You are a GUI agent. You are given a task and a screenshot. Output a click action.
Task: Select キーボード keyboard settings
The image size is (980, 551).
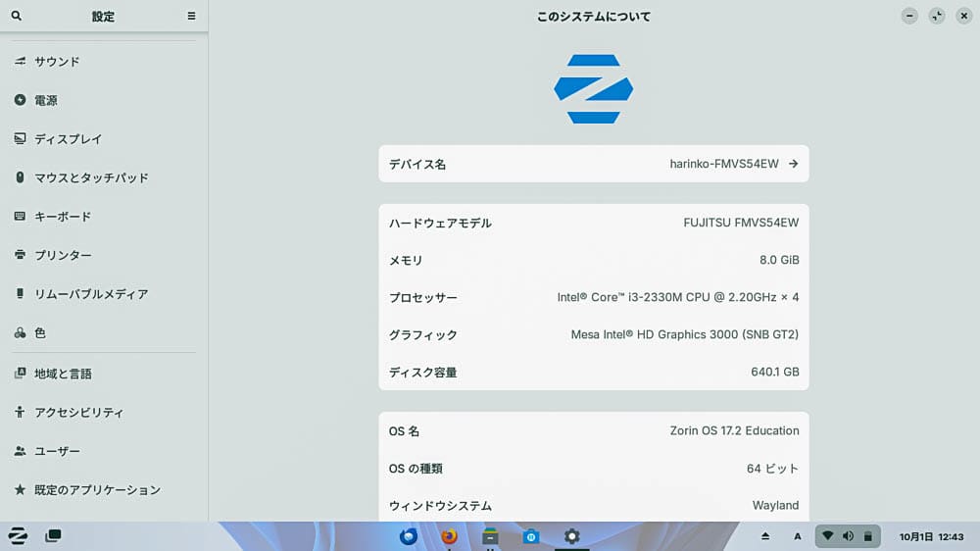(x=63, y=217)
